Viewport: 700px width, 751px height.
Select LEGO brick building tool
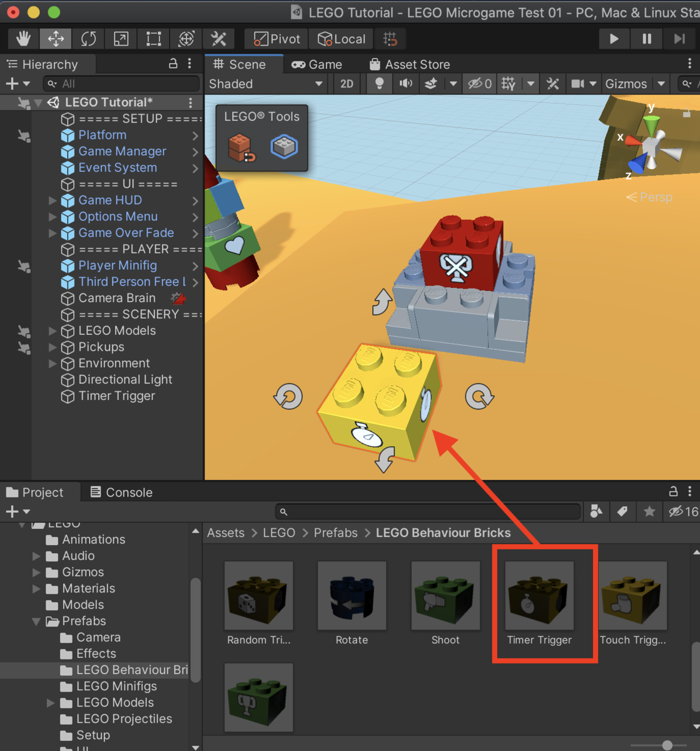coord(240,147)
